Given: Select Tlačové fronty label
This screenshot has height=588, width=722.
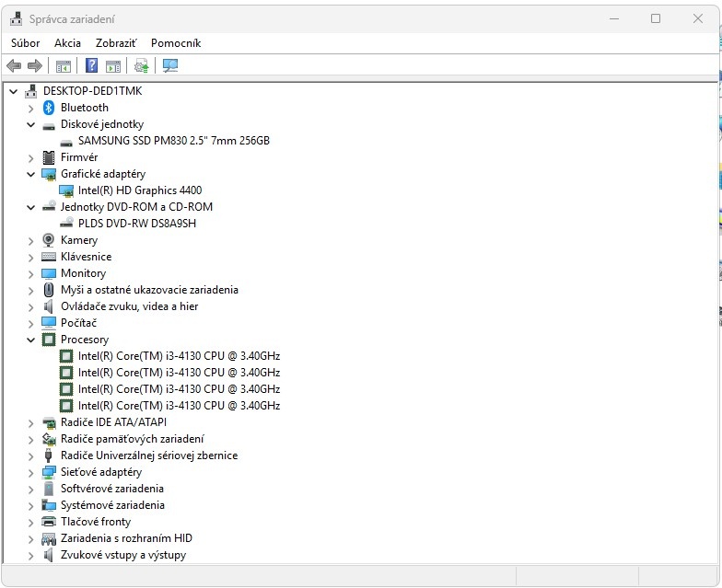Looking at the screenshot, I should (96, 522).
